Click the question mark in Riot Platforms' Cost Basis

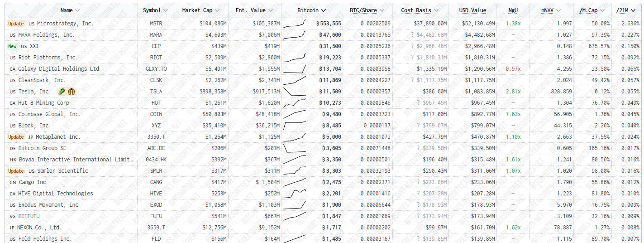pos(412,58)
